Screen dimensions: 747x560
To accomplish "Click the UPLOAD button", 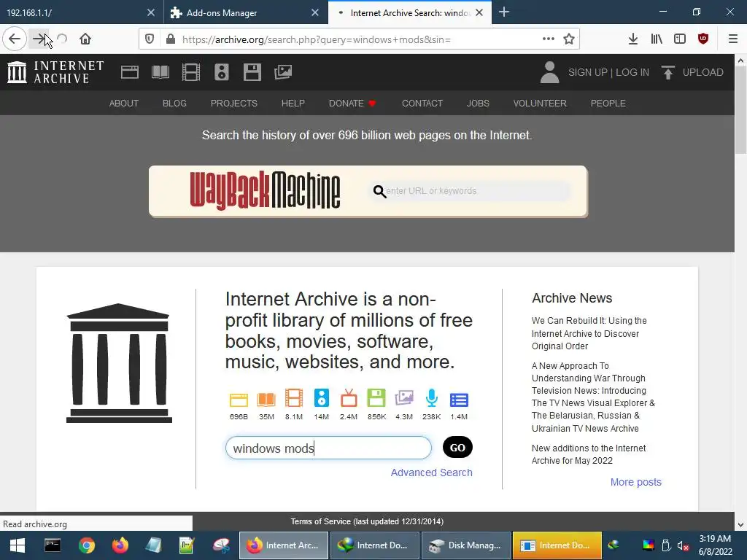I will tap(692, 72).
